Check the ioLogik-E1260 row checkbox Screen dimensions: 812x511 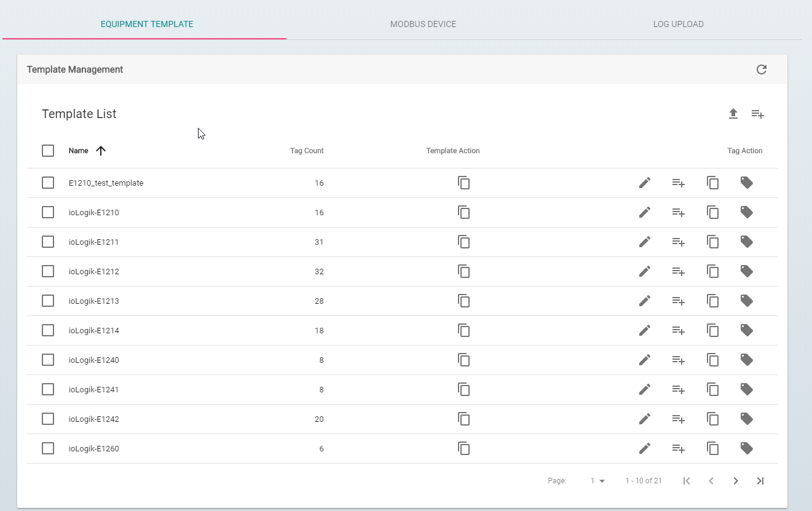pos(48,448)
